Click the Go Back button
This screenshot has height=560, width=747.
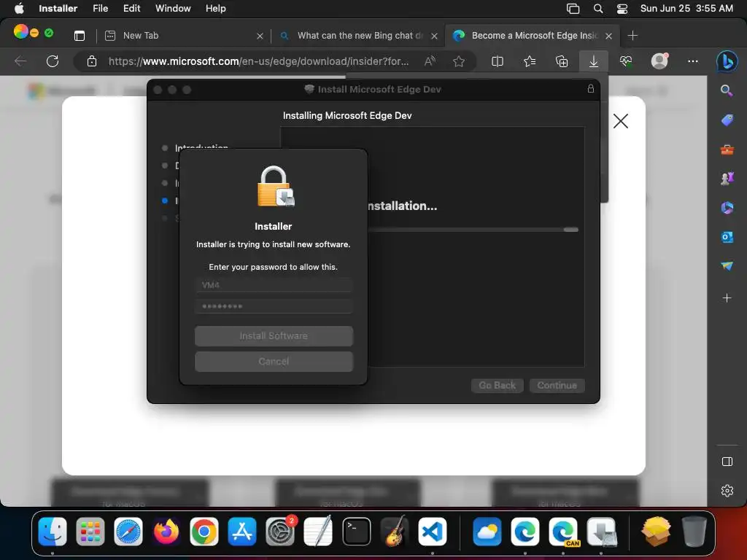coord(498,385)
